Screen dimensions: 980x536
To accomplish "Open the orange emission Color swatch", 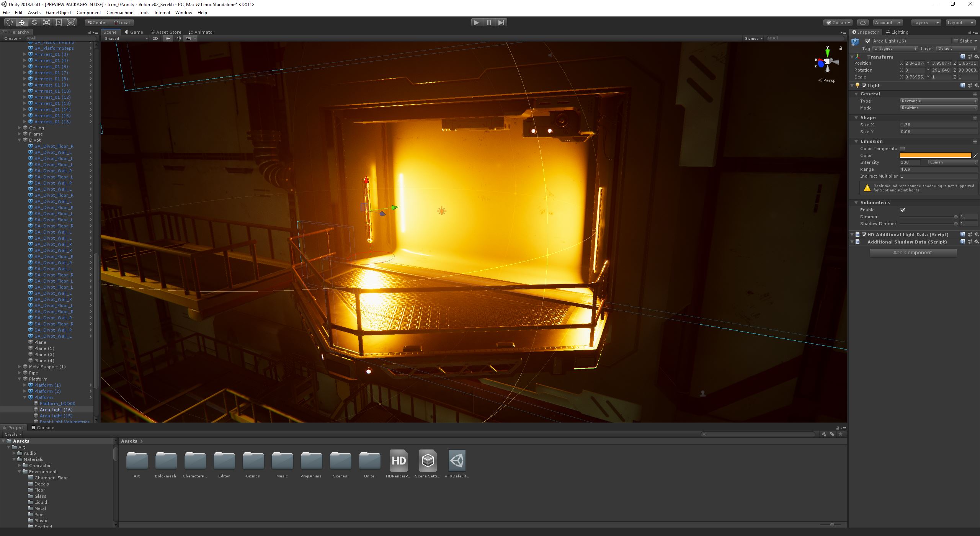I will click(x=935, y=155).
